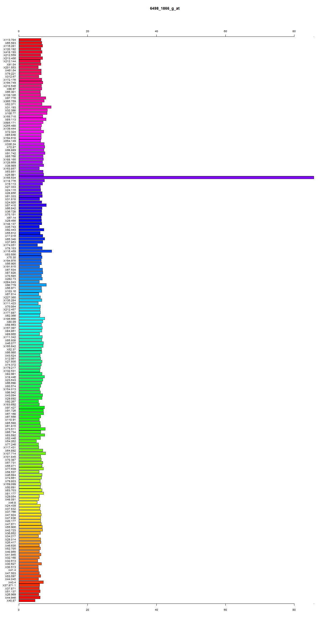
Task: Select the X40.87 label at bottom
Action: click(x=11, y=601)
